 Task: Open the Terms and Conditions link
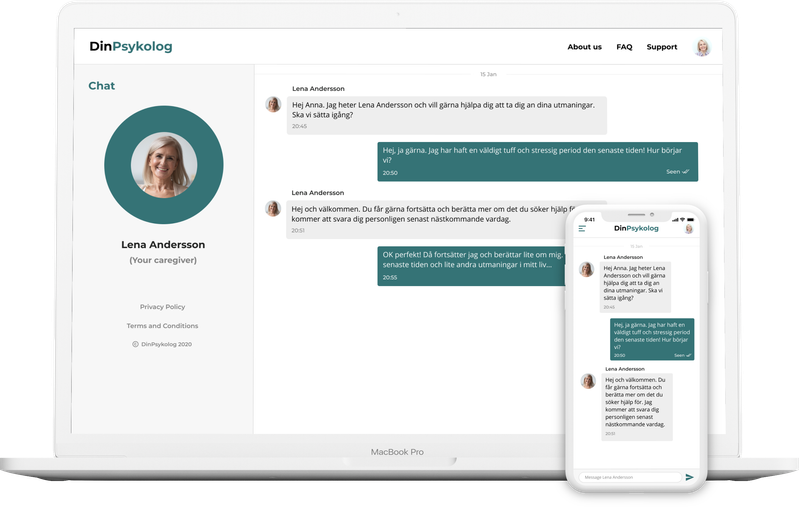(162, 326)
